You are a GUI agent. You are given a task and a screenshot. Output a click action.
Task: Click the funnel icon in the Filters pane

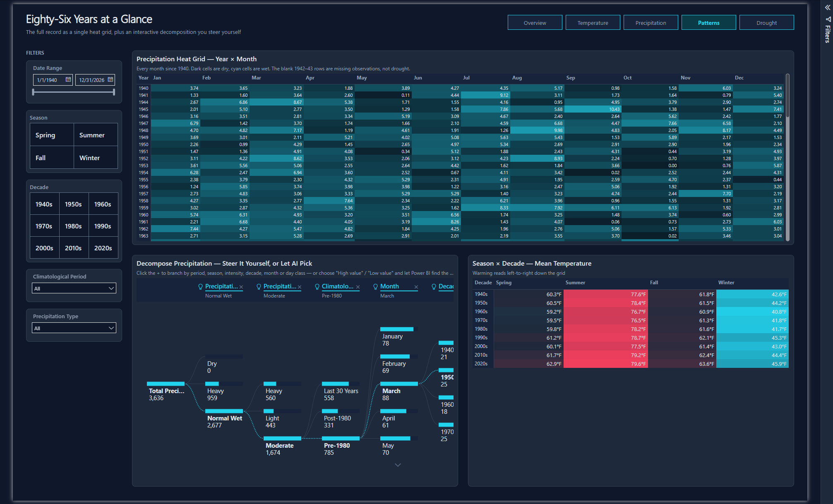(x=827, y=19)
